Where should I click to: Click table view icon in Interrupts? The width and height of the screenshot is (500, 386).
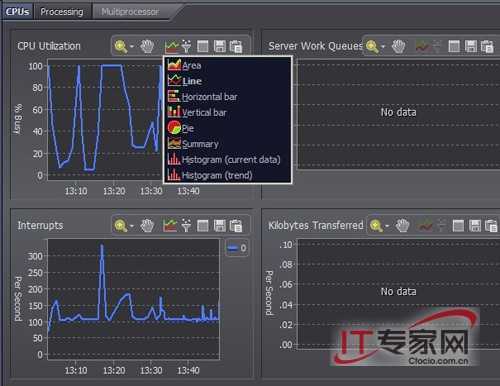point(203,226)
